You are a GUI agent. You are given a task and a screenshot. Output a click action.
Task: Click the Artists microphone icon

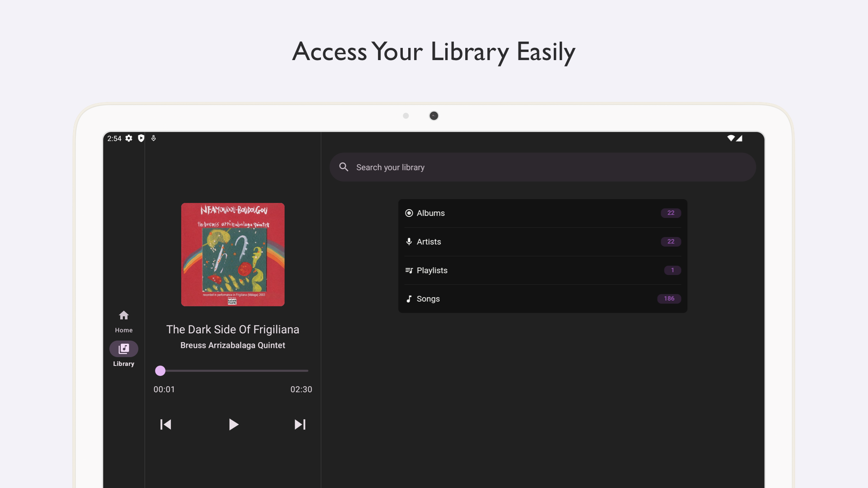(x=409, y=242)
